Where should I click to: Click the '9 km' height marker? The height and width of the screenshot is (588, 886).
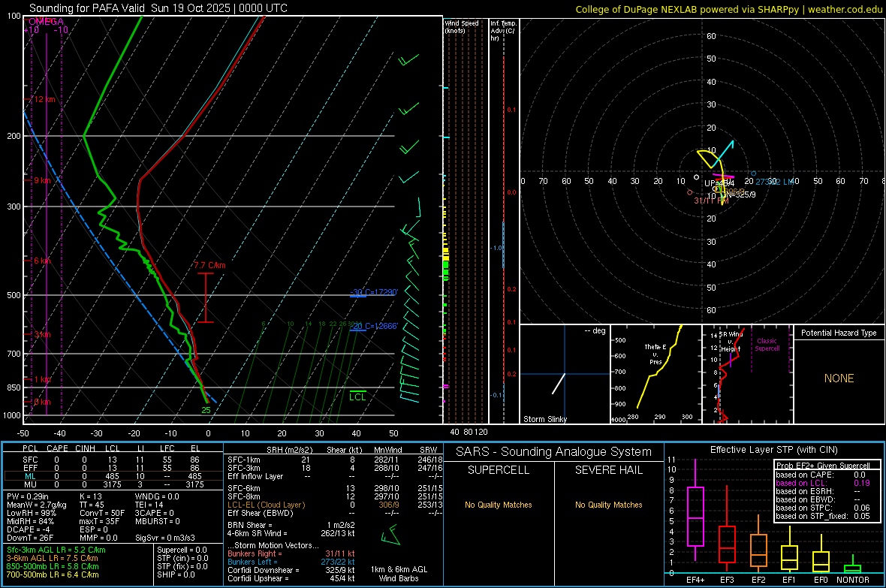tap(42, 180)
